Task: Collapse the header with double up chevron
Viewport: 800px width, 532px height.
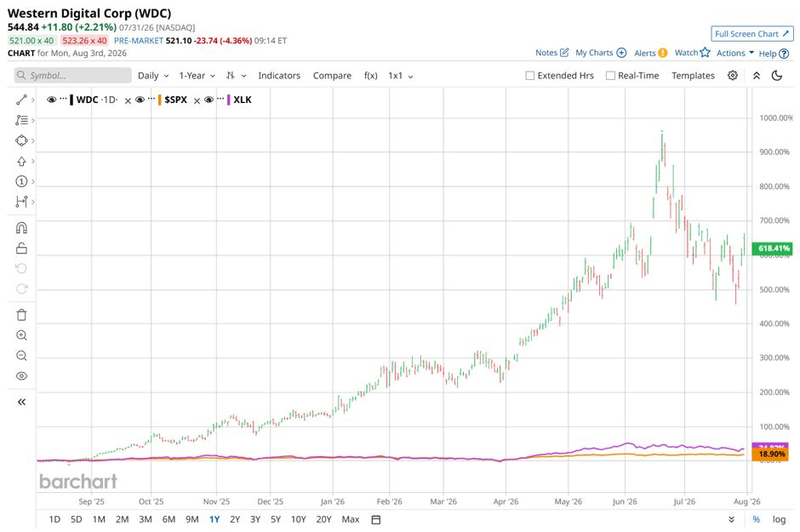Action: point(757,76)
